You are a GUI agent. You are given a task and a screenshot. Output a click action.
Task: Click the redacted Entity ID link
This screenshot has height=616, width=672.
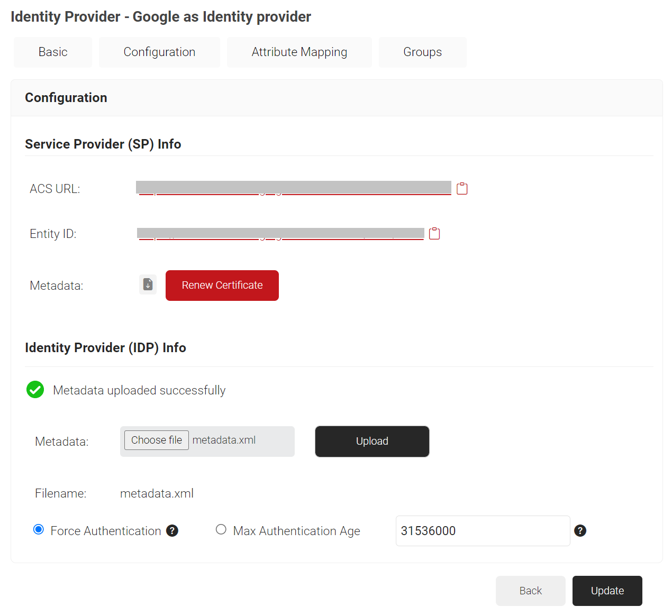coord(280,234)
